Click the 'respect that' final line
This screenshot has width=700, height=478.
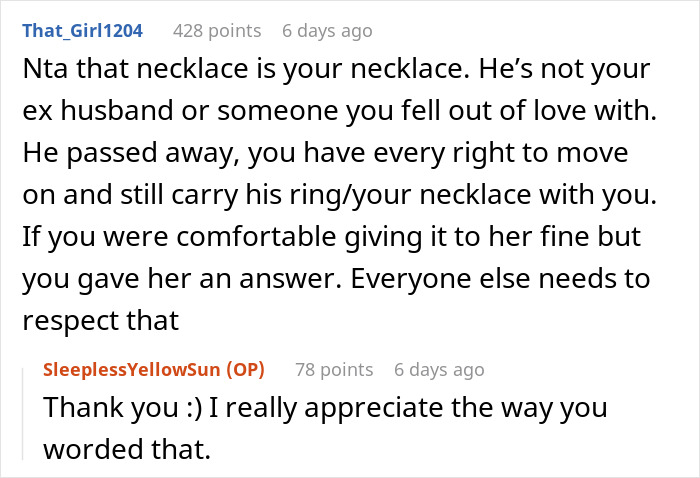[100, 322]
